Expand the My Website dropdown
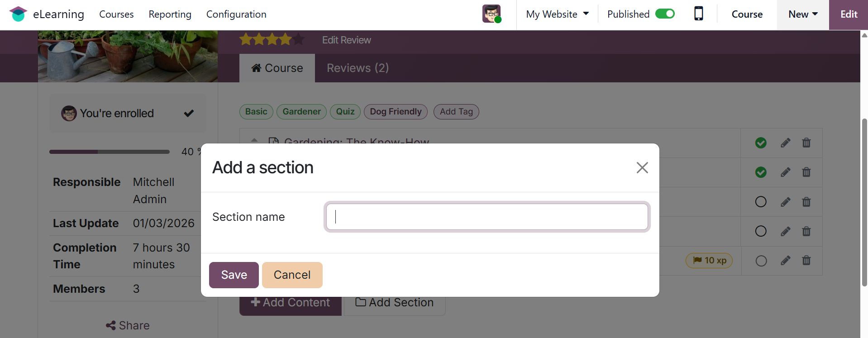This screenshot has height=338, width=868. pyautogui.click(x=557, y=14)
